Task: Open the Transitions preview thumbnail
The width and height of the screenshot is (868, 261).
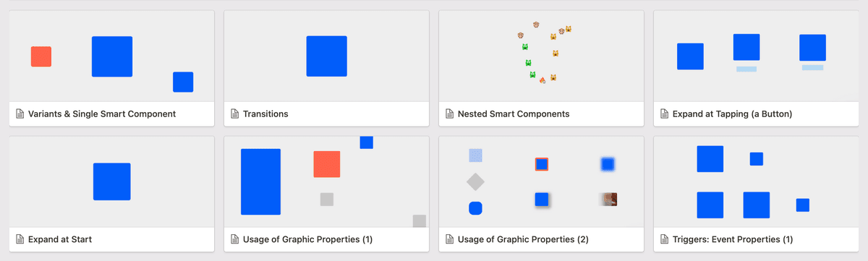Action: [x=327, y=56]
